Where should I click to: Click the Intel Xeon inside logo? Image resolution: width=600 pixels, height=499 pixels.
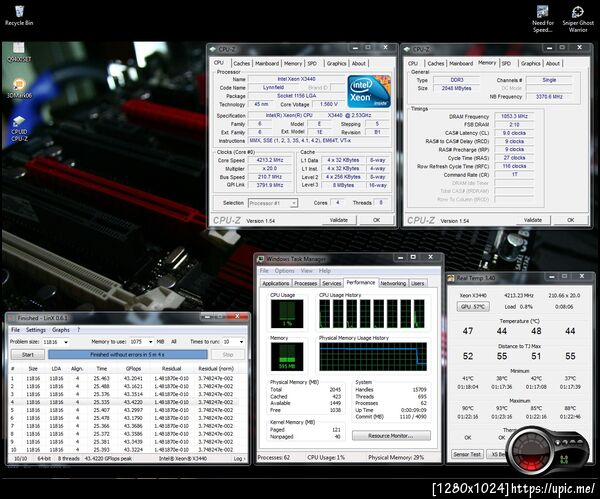click(369, 91)
